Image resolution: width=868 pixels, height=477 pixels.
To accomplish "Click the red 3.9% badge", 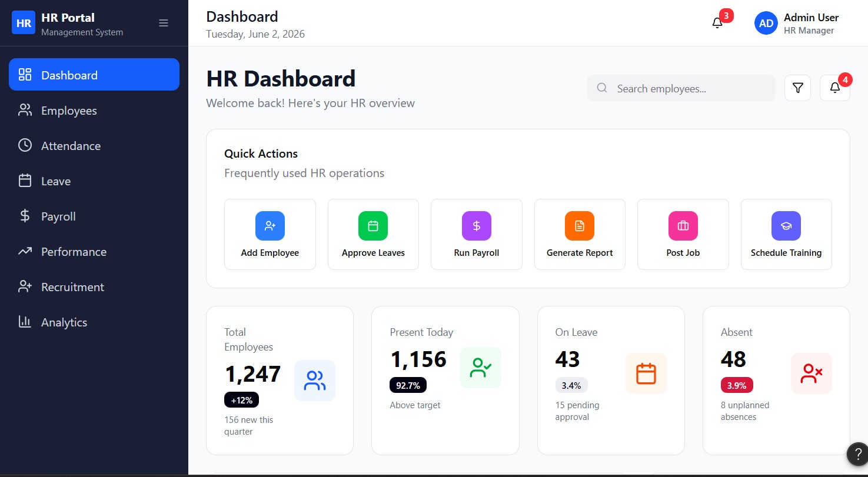I will 737,385.
